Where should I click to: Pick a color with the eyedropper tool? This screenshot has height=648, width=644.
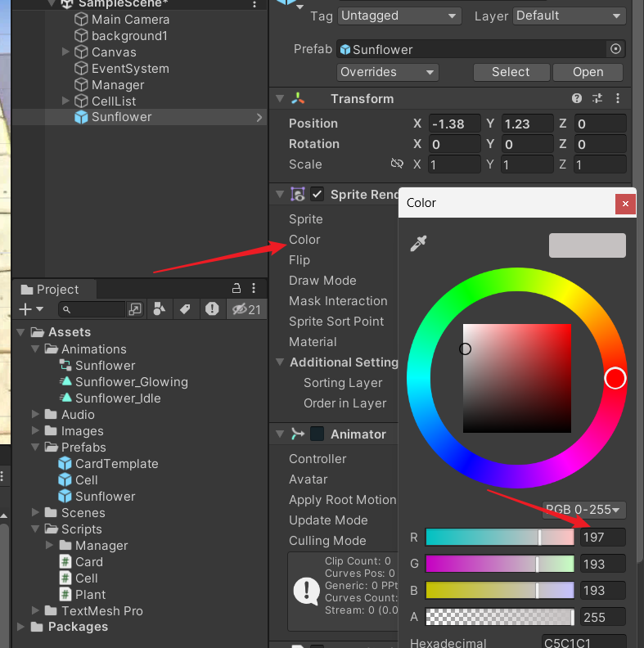pyautogui.click(x=418, y=244)
